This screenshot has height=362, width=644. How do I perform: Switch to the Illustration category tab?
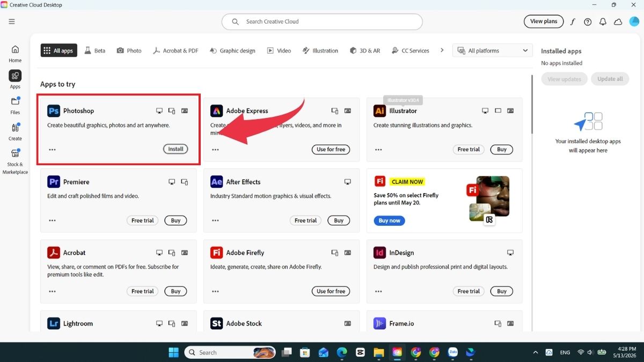(320, 50)
